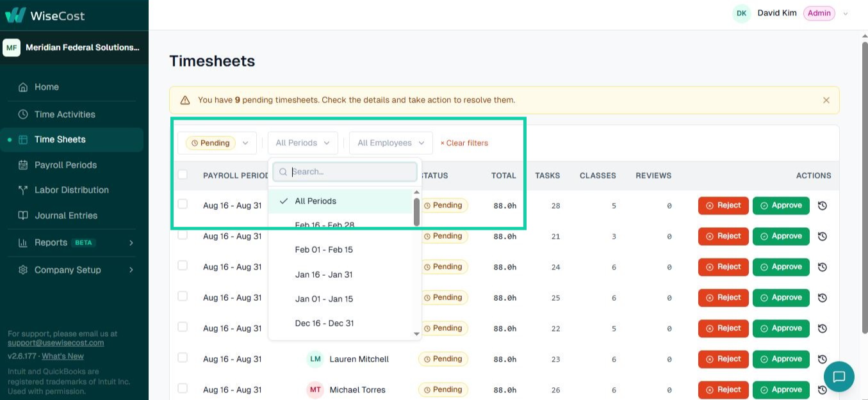Open the chat support bubble
This screenshot has width=868, height=400.
point(839,376)
